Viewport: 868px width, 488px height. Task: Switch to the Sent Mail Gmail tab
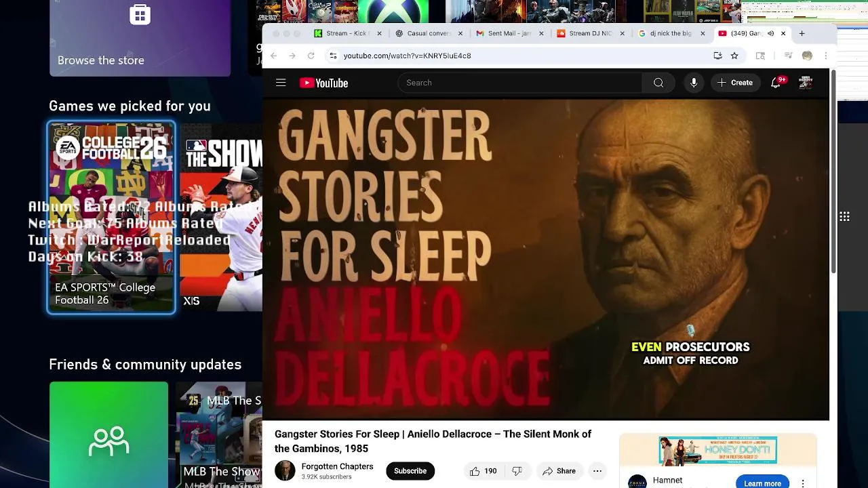coord(509,33)
